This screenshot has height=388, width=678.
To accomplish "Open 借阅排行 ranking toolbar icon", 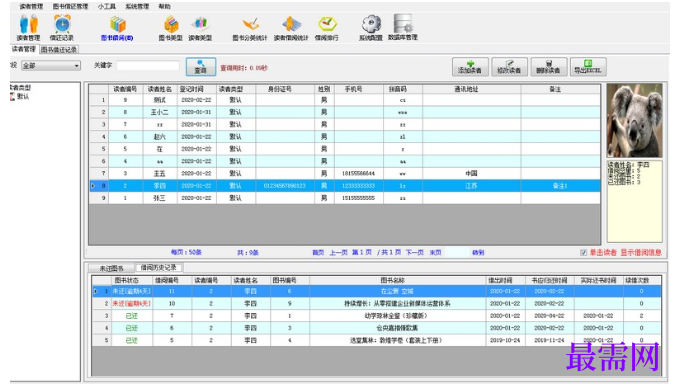I will tap(327, 27).
